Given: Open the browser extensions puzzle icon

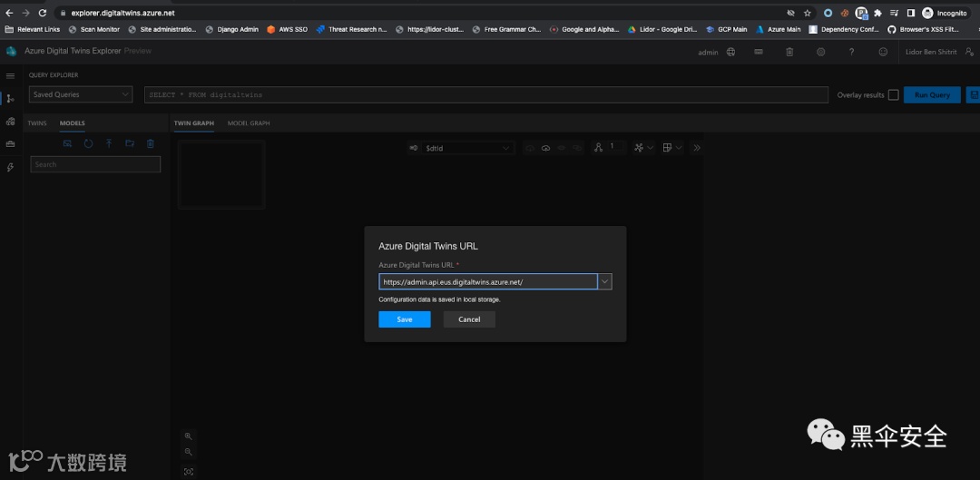Looking at the screenshot, I should pyautogui.click(x=877, y=13).
